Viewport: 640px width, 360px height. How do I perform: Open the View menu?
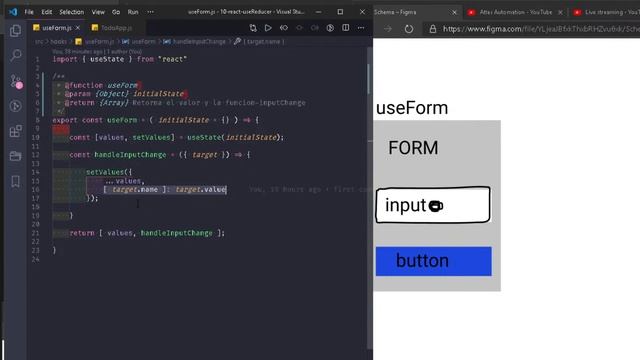coord(98,12)
